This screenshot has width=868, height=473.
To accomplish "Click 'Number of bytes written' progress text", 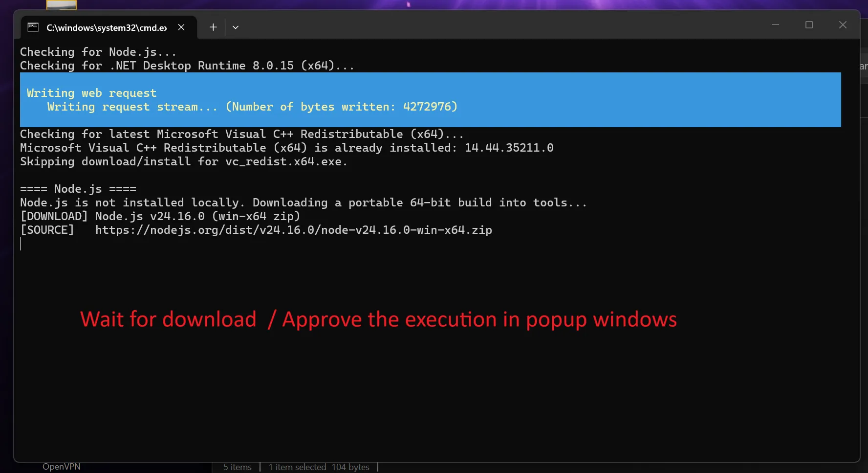I will [x=342, y=107].
